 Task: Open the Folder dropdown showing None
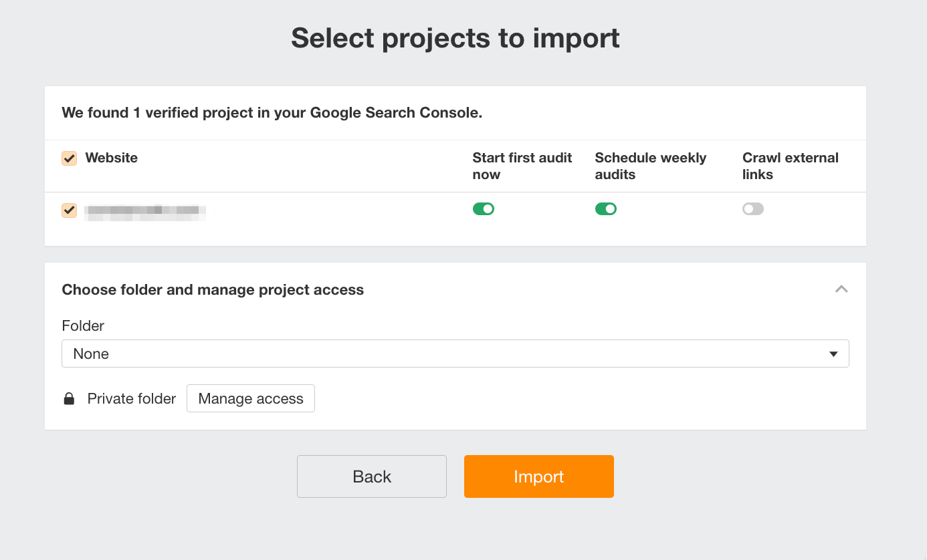click(455, 354)
